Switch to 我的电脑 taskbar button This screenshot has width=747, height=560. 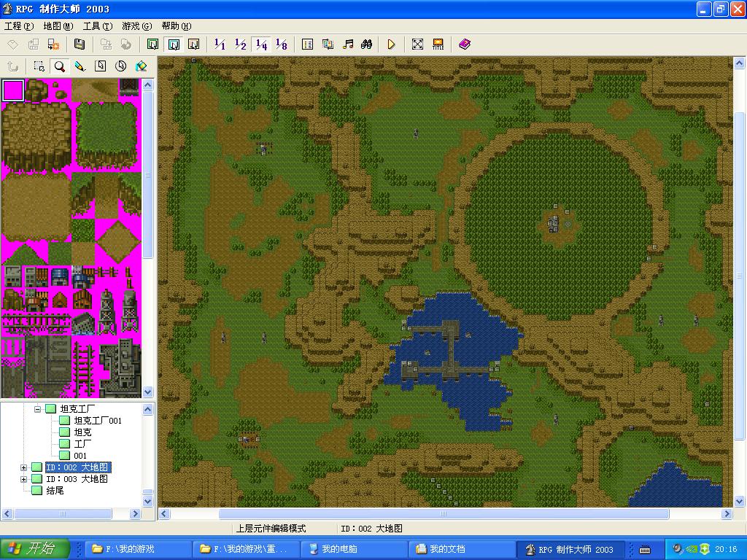pos(355,549)
